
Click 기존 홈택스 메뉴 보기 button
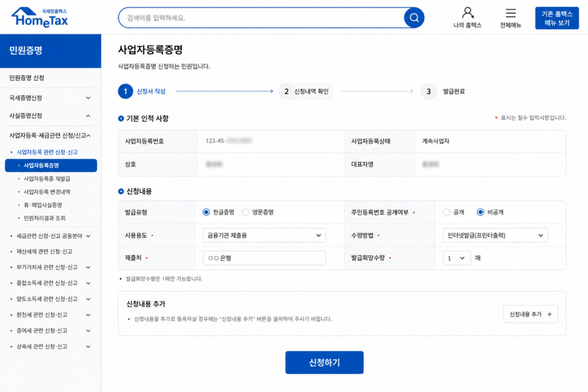557,18
